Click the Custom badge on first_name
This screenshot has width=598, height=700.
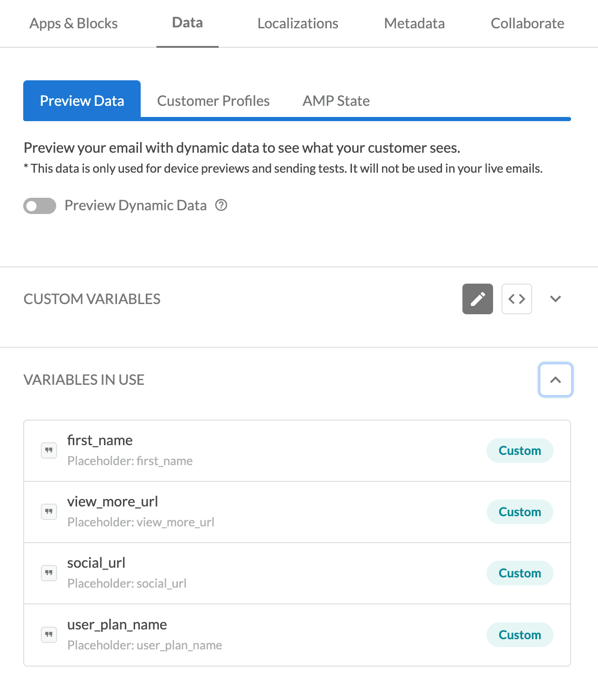tap(520, 450)
